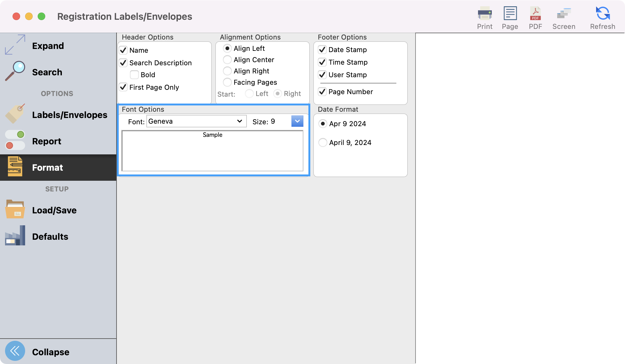Disable the Page Number checkbox
The image size is (625, 364).
(x=322, y=92)
